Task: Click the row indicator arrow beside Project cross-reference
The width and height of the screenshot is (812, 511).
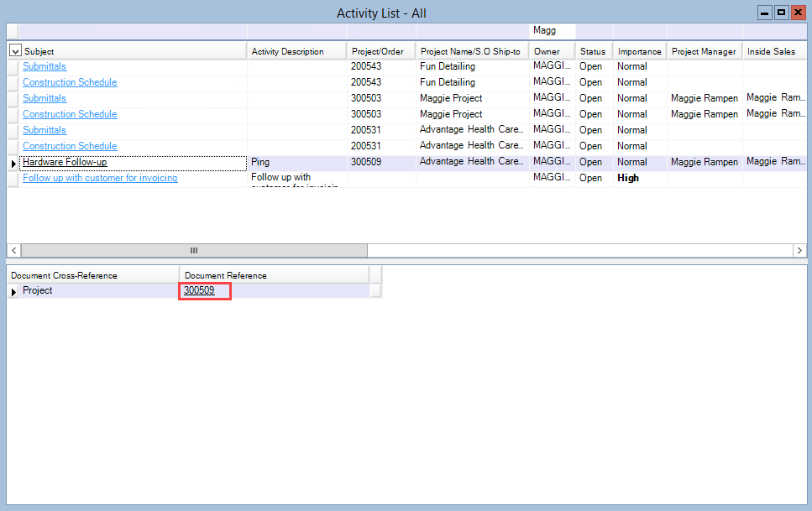Action: click(13, 291)
